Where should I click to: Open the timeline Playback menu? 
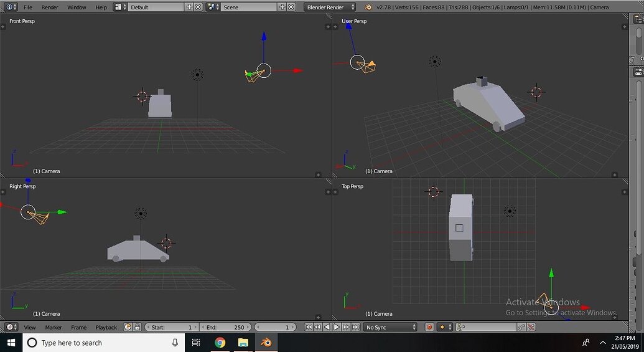click(106, 327)
